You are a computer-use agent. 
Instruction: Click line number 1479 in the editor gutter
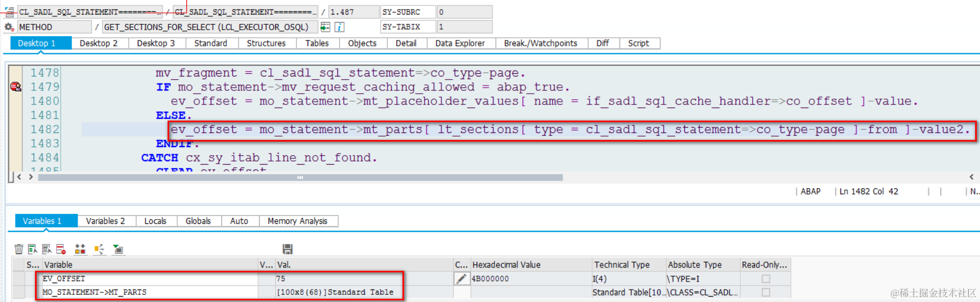click(45, 87)
